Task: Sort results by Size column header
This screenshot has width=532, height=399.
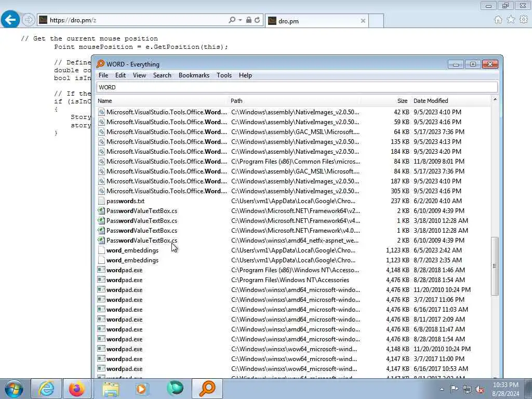Action: [x=386, y=101]
